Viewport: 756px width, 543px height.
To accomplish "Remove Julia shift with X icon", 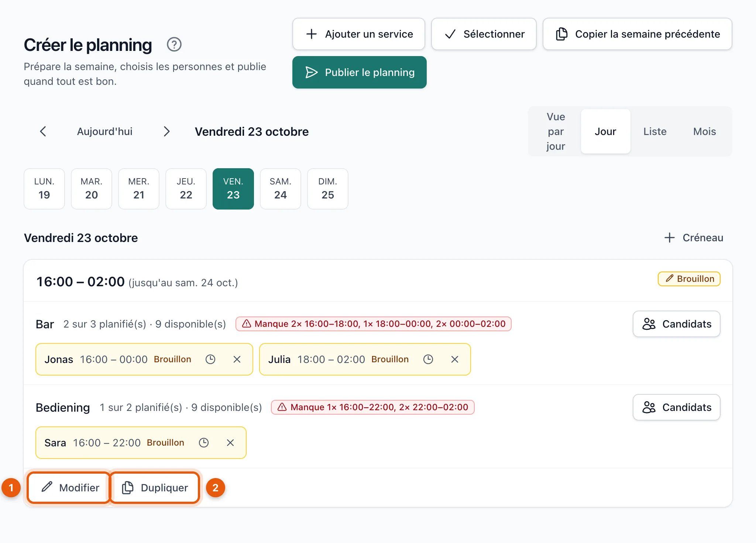I will (455, 359).
